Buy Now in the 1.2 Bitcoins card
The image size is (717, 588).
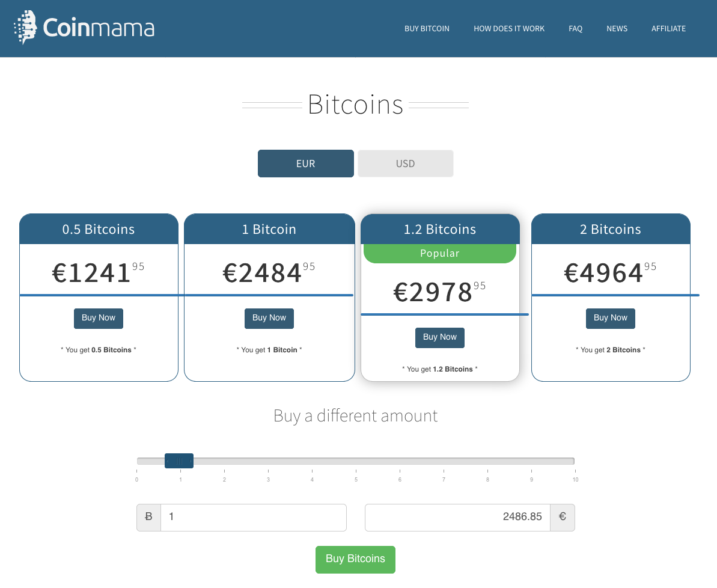(x=440, y=337)
